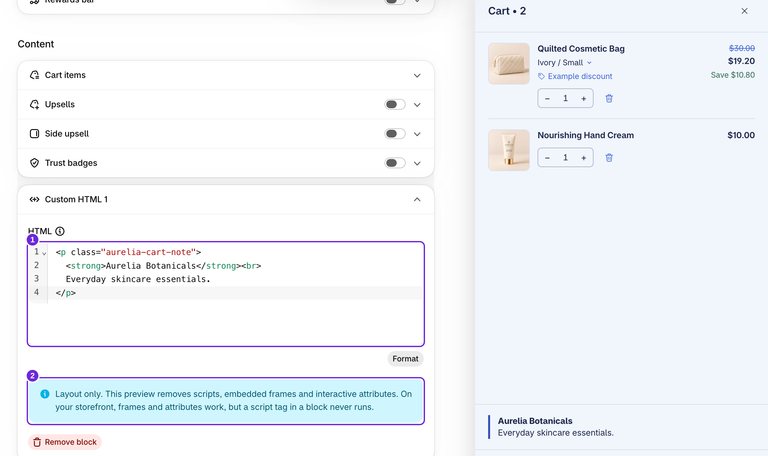Image resolution: width=768 pixels, height=456 pixels.
Task: Click inside the HTML code editor
Action: [226, 294]
